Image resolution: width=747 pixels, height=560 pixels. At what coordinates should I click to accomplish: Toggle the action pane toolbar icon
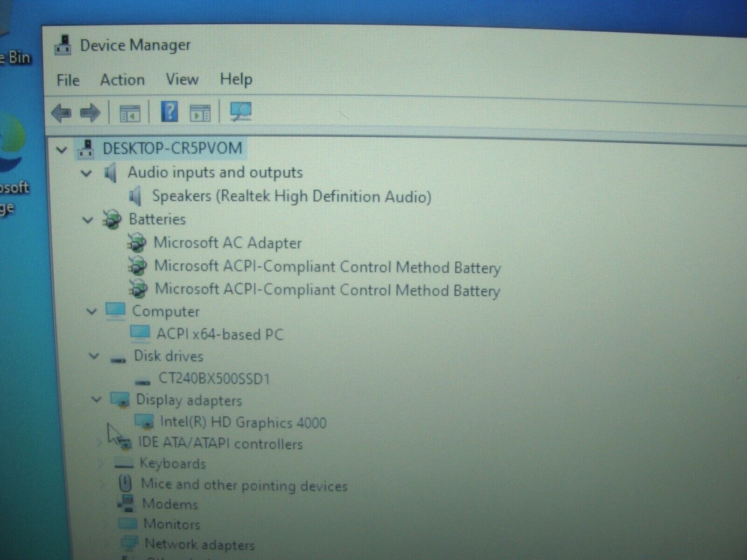[200, 113]
